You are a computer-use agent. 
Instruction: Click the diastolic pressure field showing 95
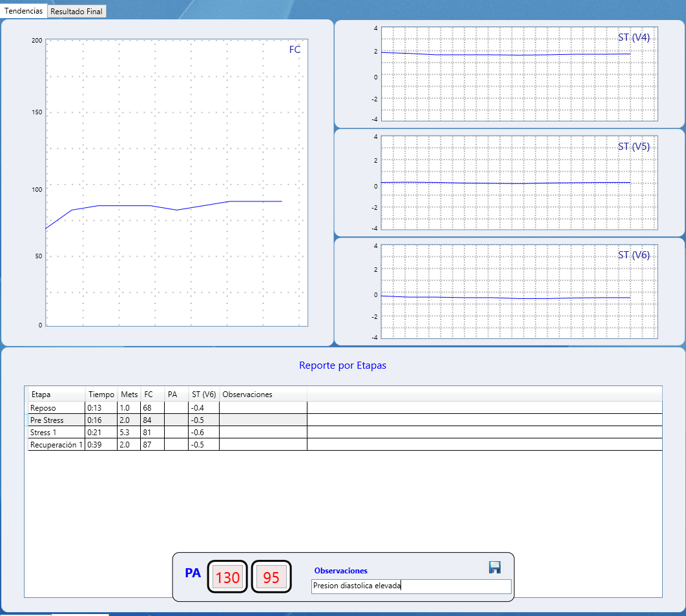[x=271, y=578]
